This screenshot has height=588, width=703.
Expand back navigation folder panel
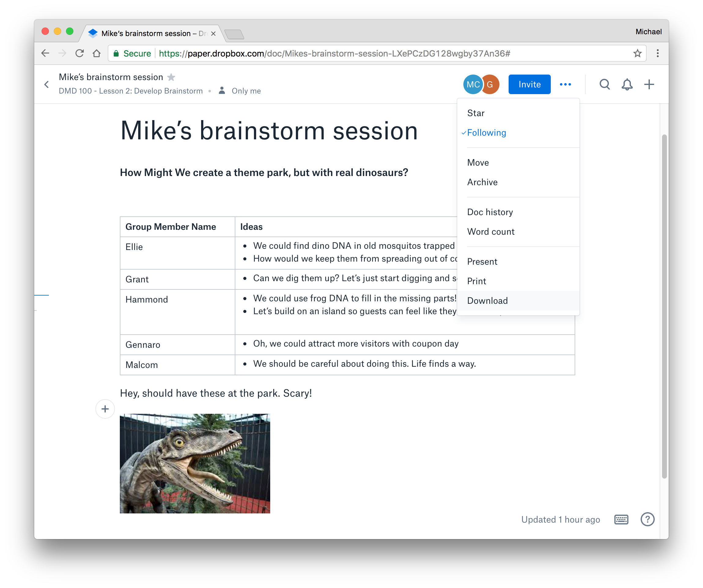pyautogui.click(x=47, y=83)
